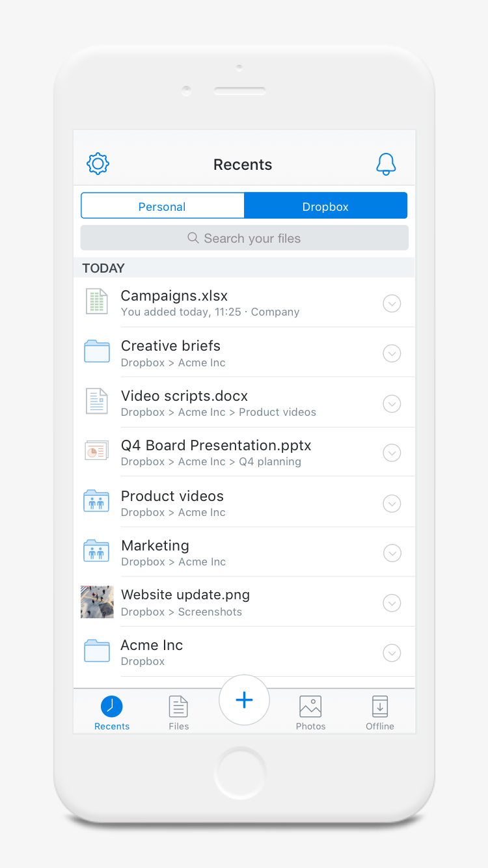The height and width of the screenshot is (868, 488).
Task: Open Website update.png file name
Action: click(185, 595)
